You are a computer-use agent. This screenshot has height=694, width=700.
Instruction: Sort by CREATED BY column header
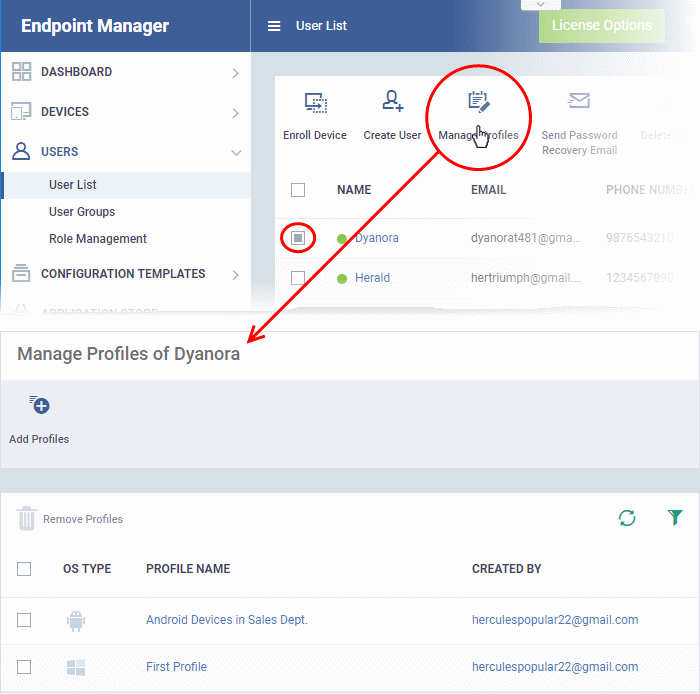click(x=507, y=569)
